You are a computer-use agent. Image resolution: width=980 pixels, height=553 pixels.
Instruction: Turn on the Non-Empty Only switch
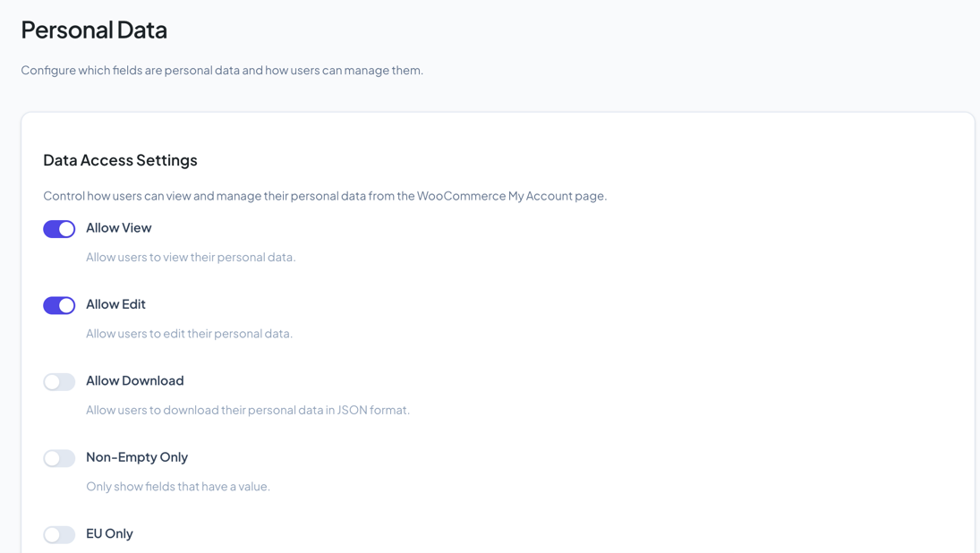tap(59, 458)
